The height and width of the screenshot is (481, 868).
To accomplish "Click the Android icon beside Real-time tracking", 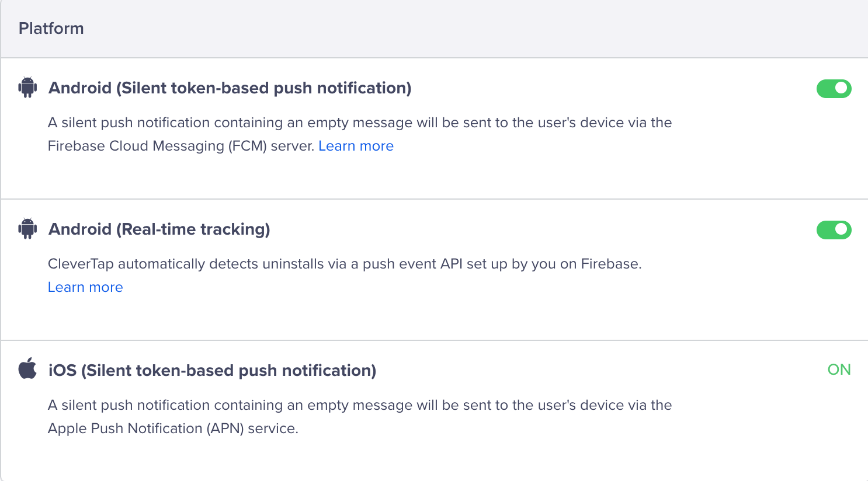I will (x=27, y=229).
